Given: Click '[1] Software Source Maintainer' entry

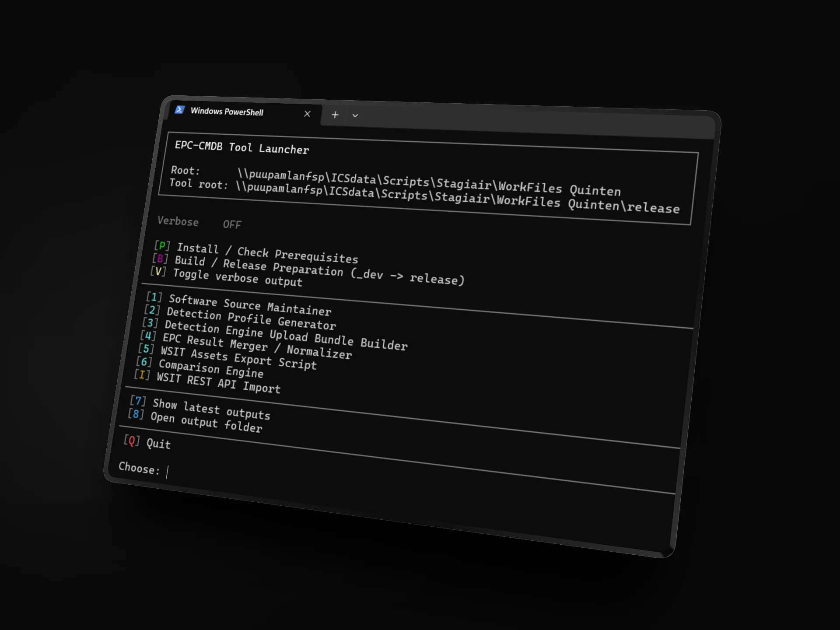Looking at the screenshot, I should 238,304.
